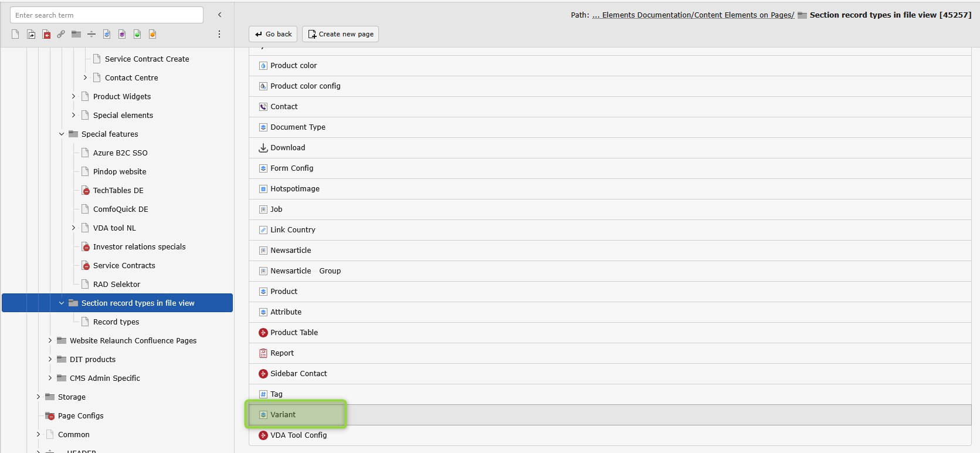This screenshot has width=980, height=453.
Task: Expand the Storage folder node
Action: point(38,397)
